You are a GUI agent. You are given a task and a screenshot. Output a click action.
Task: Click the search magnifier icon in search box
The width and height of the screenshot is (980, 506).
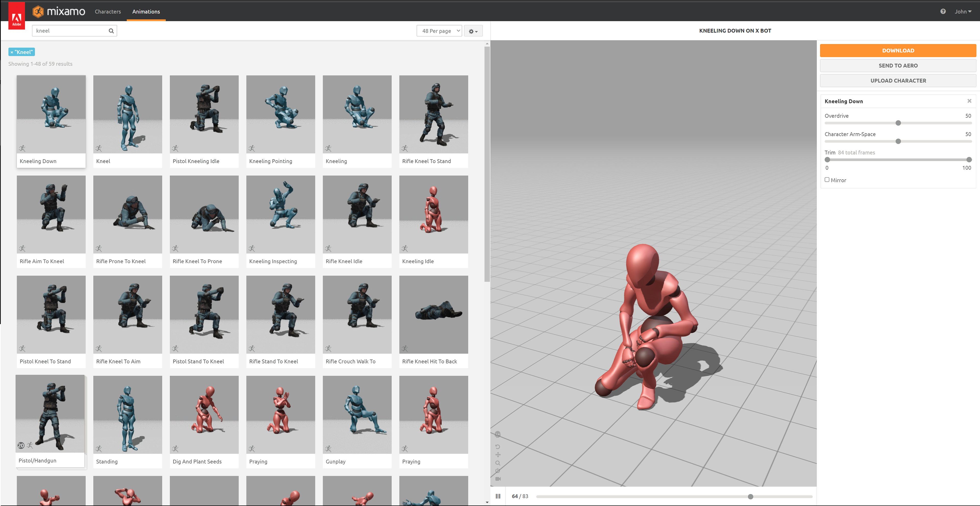click(x=111, y=31)
